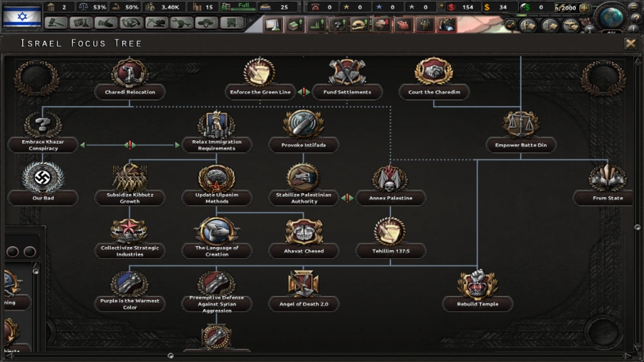Open the main menu hamburger button
Image resolution: width=644 pixels, height=362 pixels.
tap(635, 6)
